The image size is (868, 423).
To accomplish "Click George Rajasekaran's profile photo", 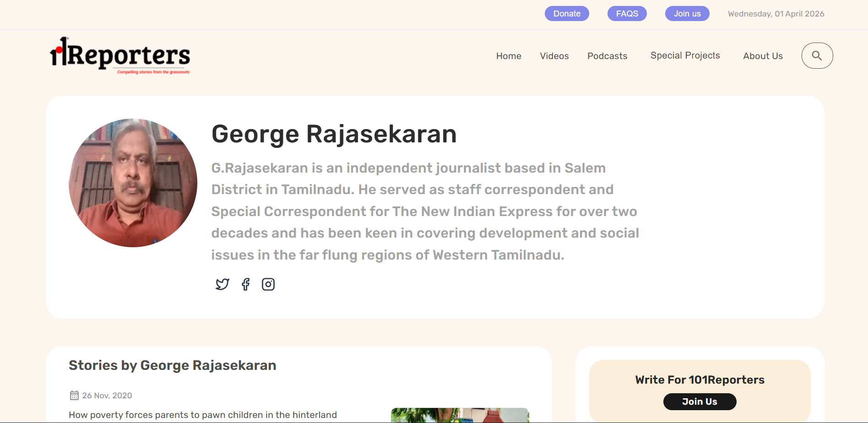I will pos(133,183).
